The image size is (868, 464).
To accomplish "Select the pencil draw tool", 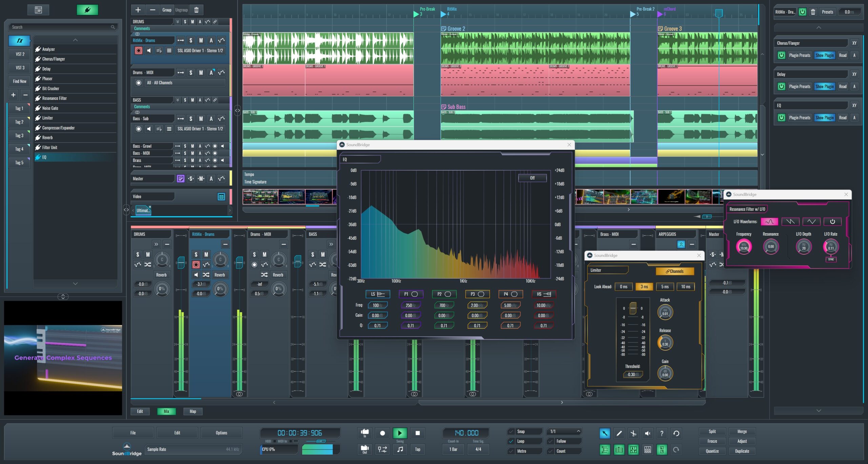I will tap(619, 433).
